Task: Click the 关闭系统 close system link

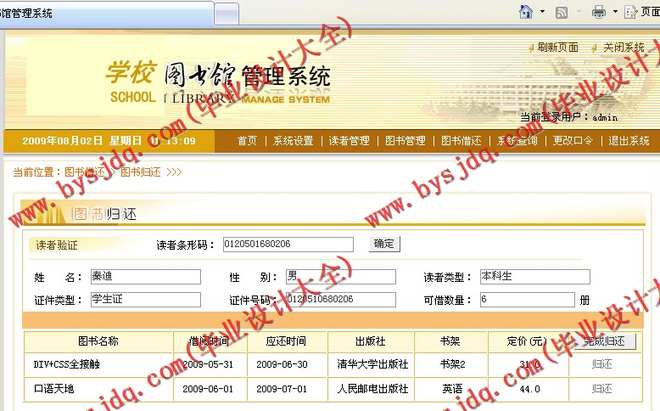Action: [623, 47]
